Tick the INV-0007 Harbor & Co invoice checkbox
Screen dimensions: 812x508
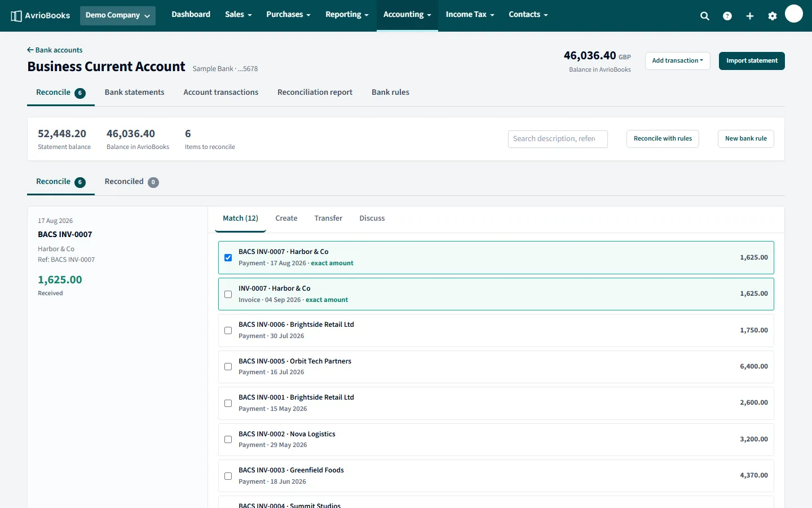228,294
